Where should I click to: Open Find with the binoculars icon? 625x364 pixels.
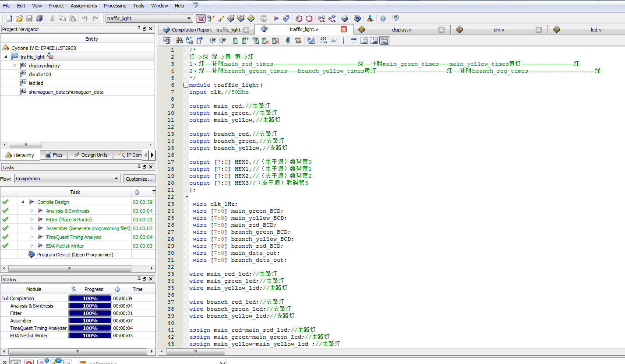tap(179, 40)
